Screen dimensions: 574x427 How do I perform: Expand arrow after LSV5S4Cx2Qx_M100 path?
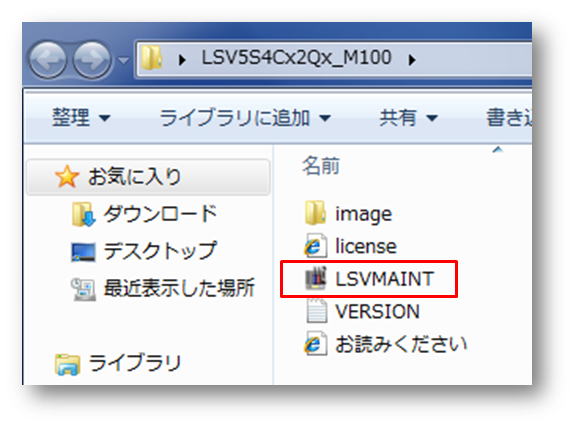tap(412, 59)
